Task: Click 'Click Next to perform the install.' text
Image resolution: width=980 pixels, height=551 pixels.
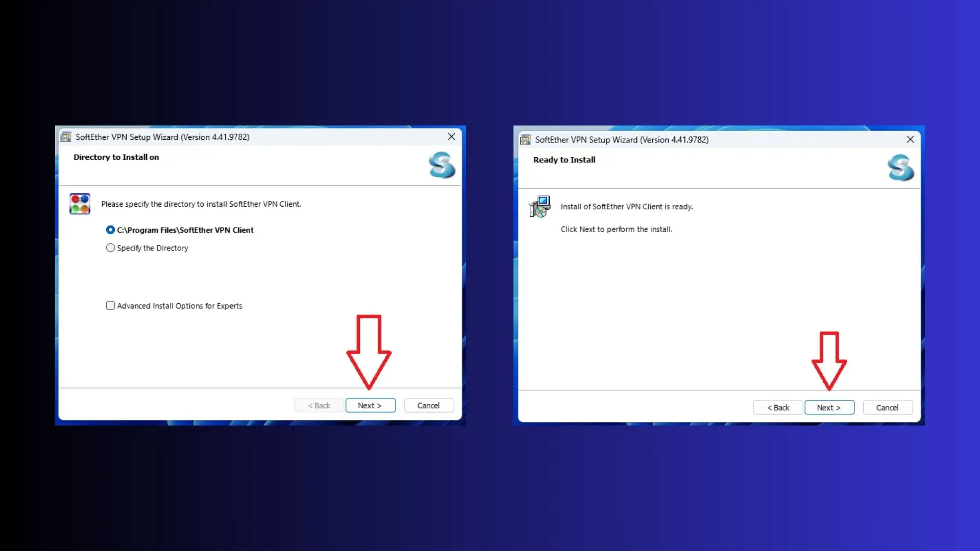Action: click(617, 230)
